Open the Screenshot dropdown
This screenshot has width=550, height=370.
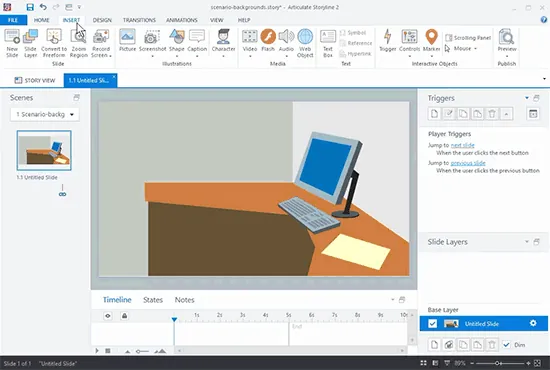point(153,56)
